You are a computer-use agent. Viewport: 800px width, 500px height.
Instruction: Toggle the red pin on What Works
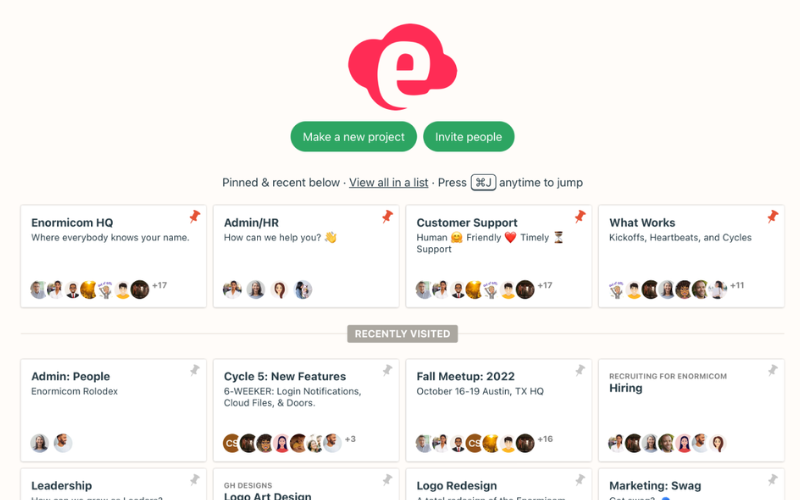click(x=773, y=217)
